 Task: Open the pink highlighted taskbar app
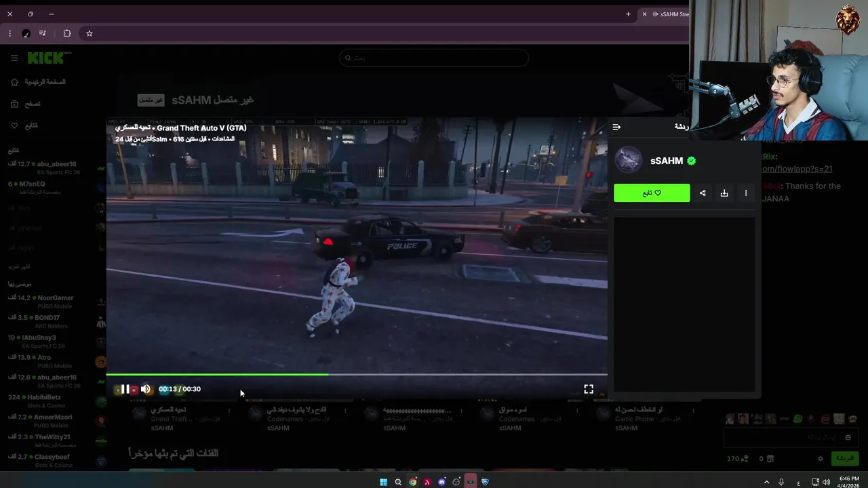[x=471, y=482]
